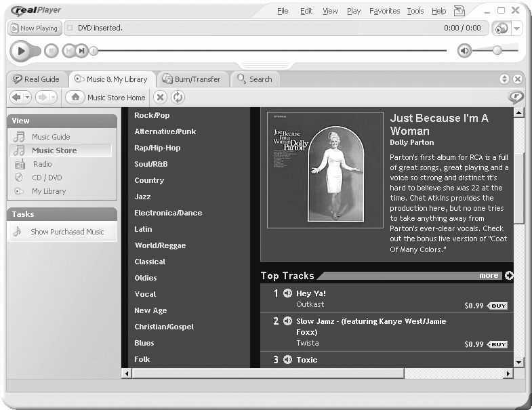Open the Favorites menu
532x410 pixels.
[x=384, y=11]
